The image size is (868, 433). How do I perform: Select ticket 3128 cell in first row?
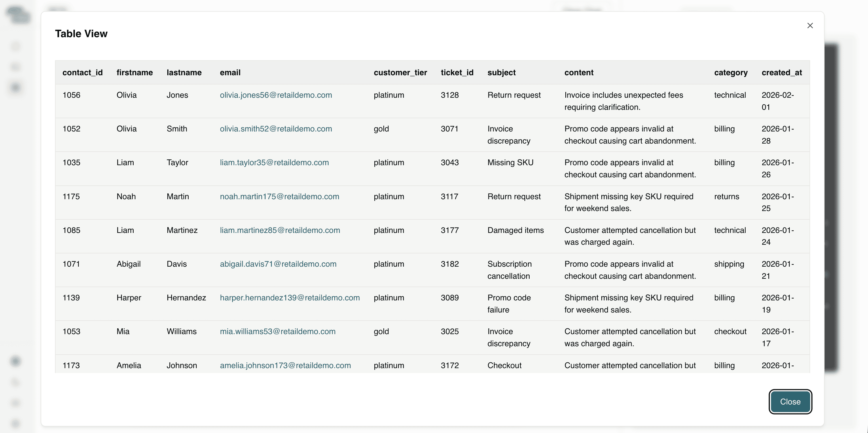coord(450,95)
